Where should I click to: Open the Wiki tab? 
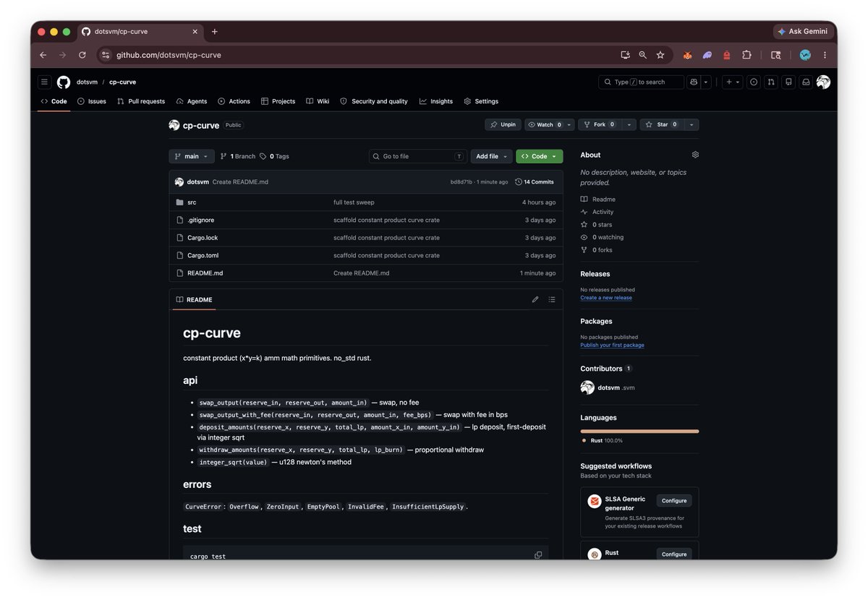coord(318,101)
